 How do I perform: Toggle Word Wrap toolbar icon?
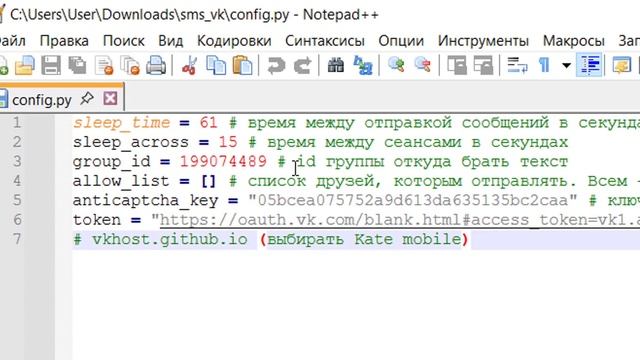(x=517, y=65)
